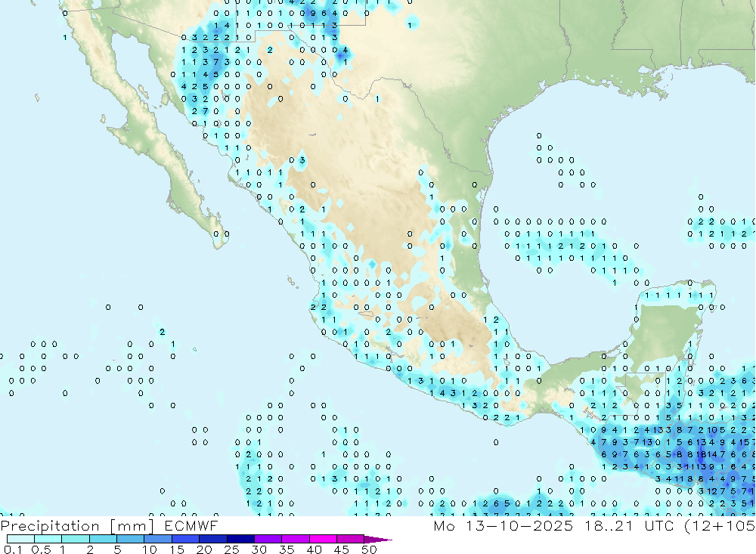Screen dimensions: 756x554
Task: Click the '15' legend value
Action: point(177,549)
